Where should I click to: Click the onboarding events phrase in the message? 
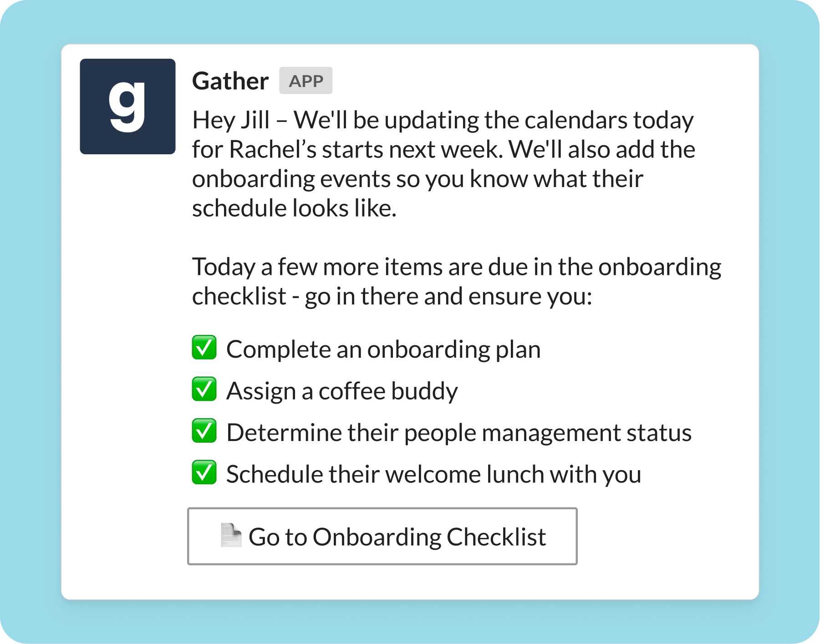[x=291, y=179]
